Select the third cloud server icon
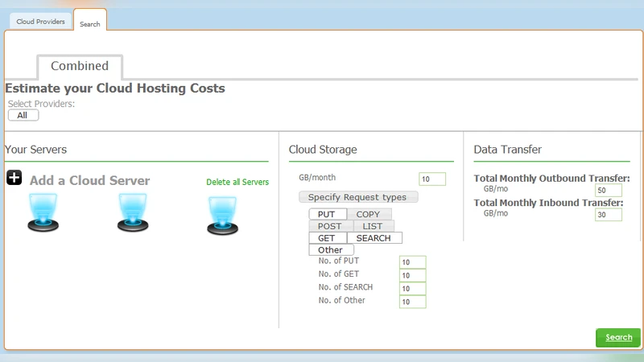The image size is (644, 362). tap(222, 216)
